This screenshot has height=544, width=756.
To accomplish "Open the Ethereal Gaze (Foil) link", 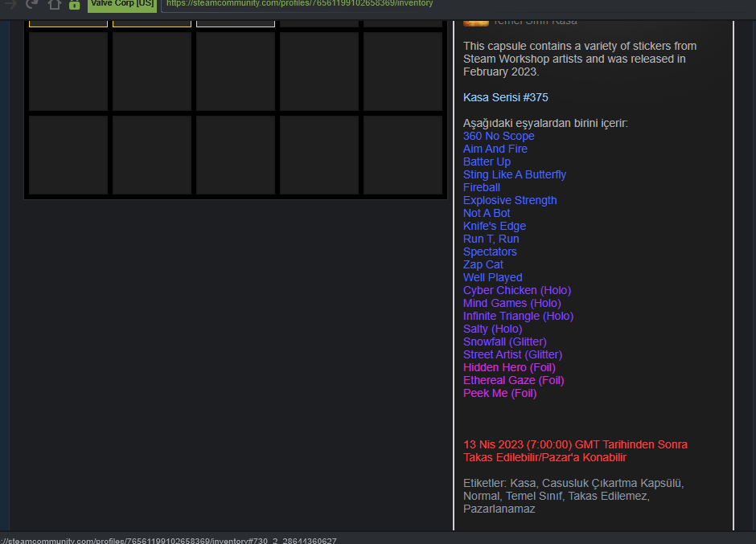I will point(513,380).
